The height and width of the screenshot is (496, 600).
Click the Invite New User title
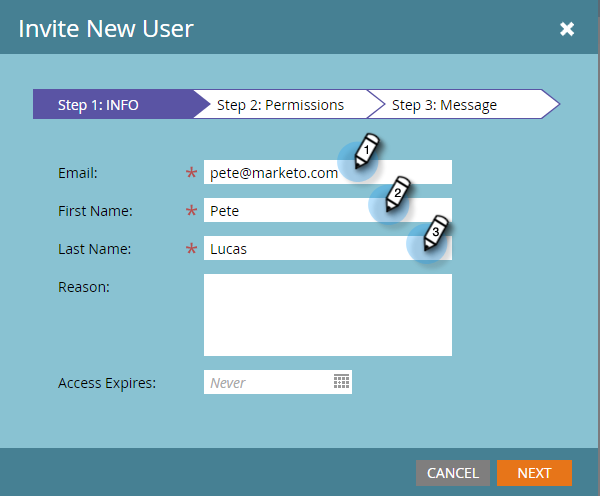pos(106,29)
